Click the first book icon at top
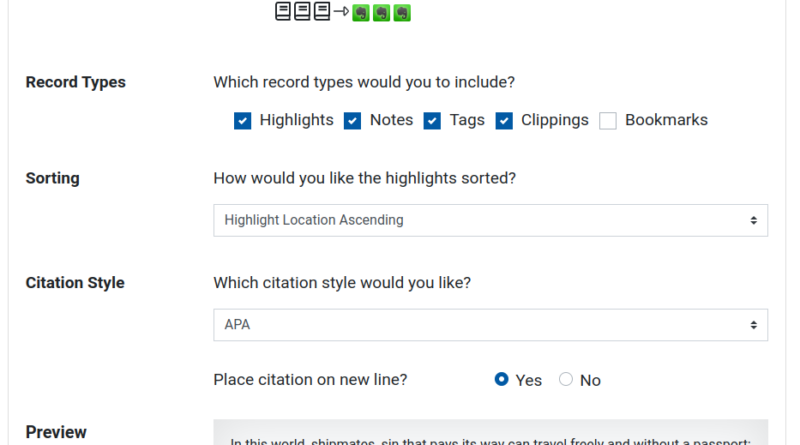 (283, 11)
